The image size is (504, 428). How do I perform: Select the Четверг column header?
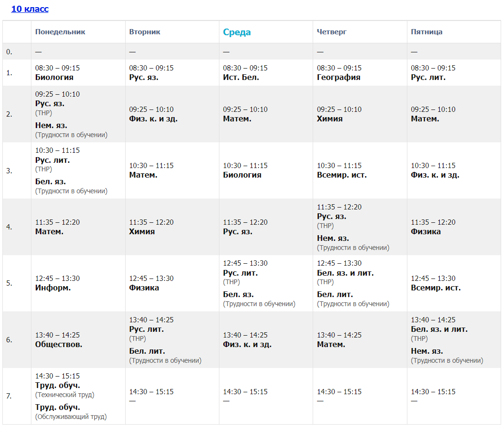click(332, 32)
